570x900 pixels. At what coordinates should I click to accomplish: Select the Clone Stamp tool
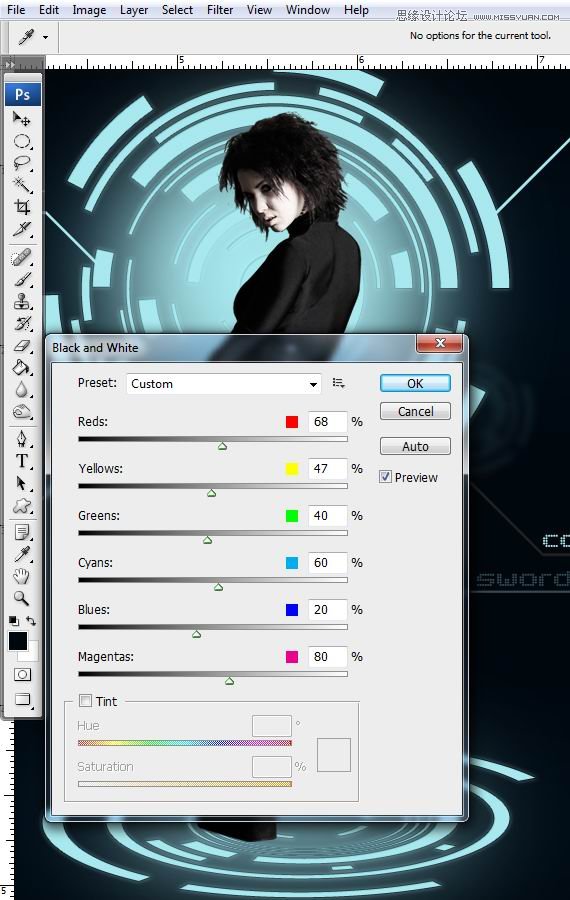(22, 301)
